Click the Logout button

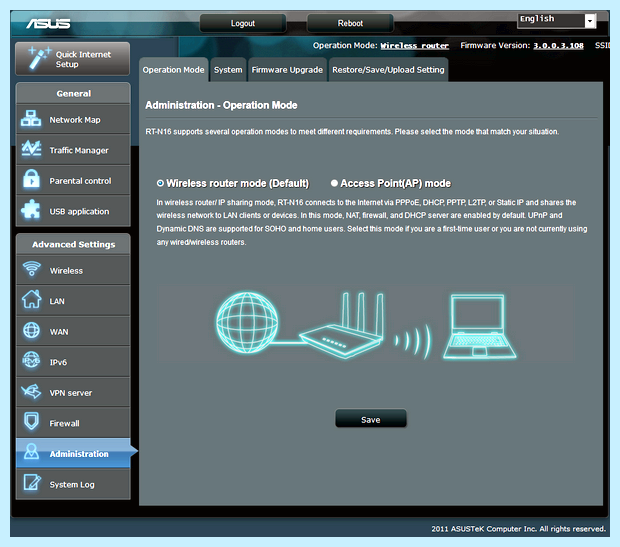point(243,23)
